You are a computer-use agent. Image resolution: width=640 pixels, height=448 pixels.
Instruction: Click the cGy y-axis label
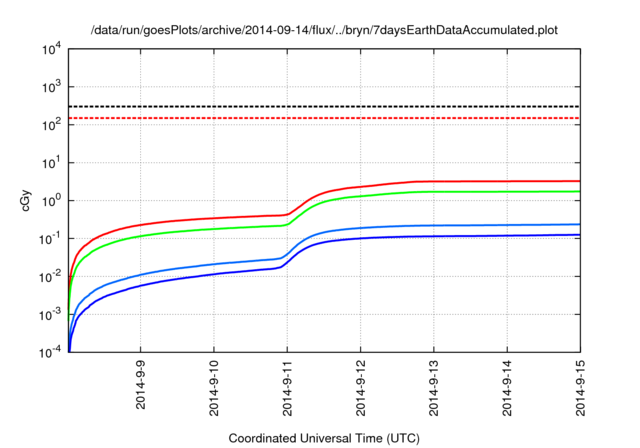(x=26, y=201)
